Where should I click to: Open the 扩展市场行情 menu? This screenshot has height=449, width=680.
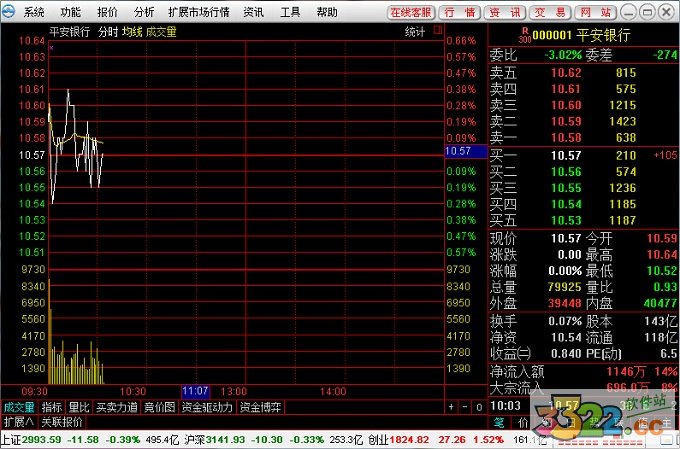point(199,12)
